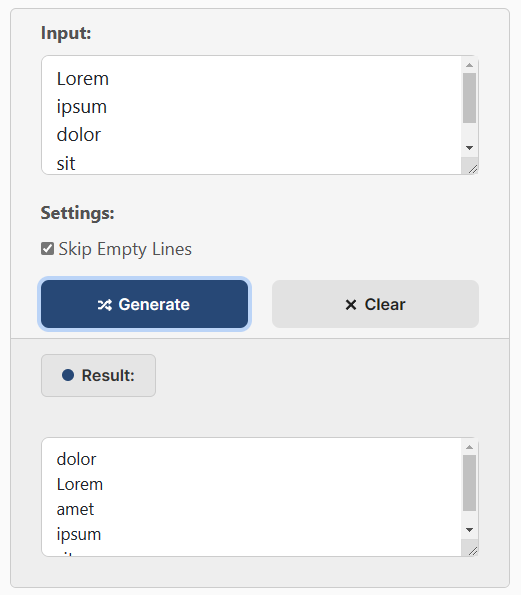Click the Result textarea resize handle

tap(472, 551)
